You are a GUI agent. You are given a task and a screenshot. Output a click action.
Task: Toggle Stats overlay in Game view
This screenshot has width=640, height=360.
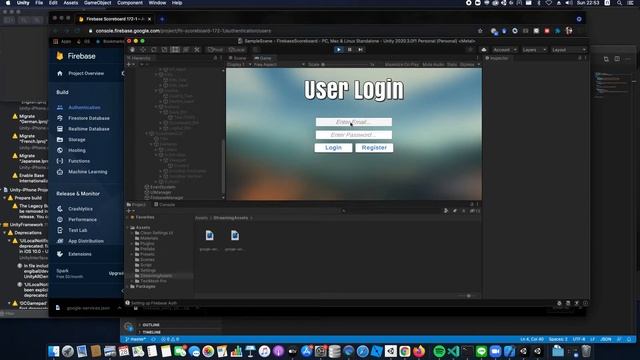coord(452,64)
